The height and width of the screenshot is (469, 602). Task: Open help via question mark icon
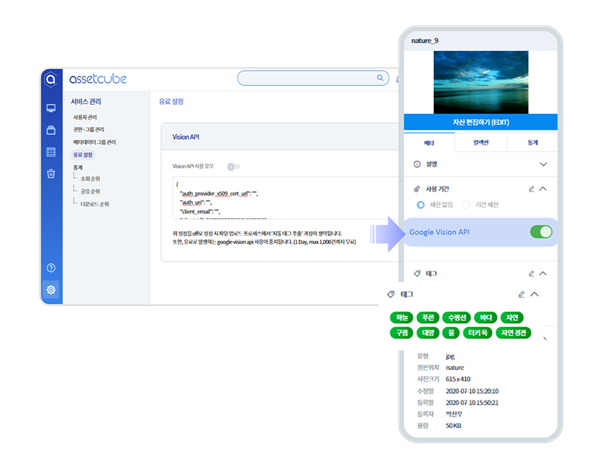point(51,268)
